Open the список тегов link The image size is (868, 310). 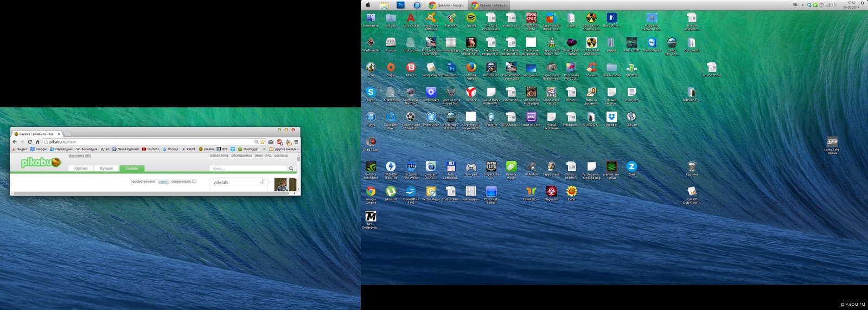point(219,156)
